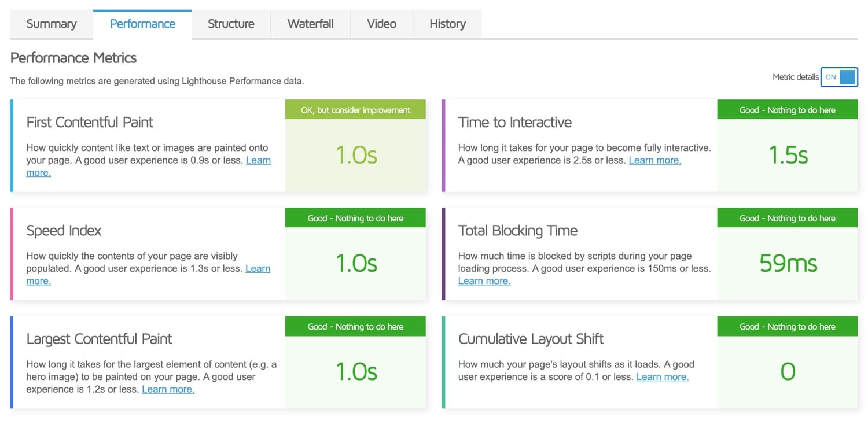Toggle the Metric details switch off
The width and height of the screenshot is (868, 421).
coord(838,77)
